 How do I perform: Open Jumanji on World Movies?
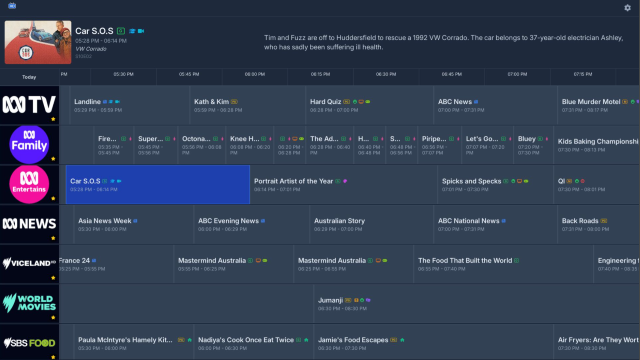476,303
